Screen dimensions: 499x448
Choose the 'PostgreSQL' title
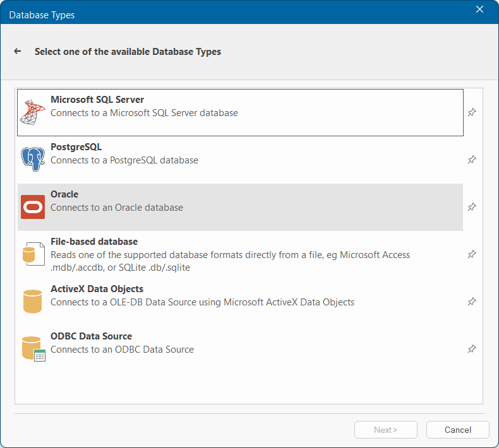(76, 147)
